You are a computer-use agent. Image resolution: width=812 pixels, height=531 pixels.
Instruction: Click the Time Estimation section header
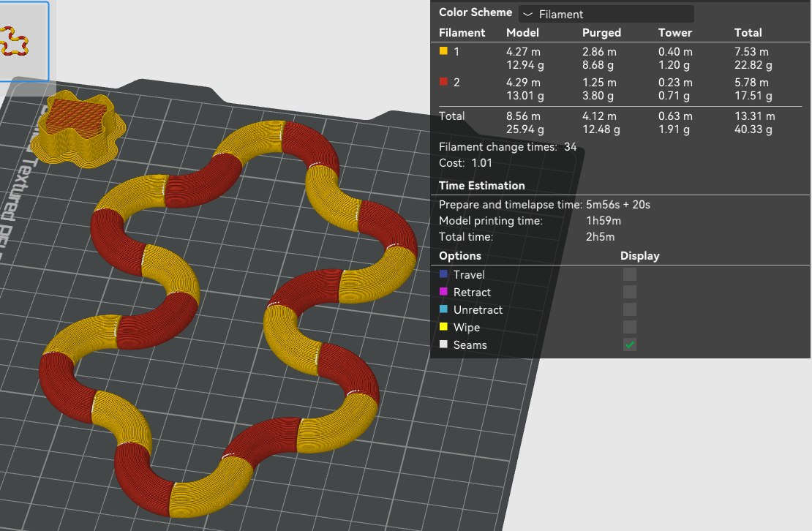pos(481,185)
